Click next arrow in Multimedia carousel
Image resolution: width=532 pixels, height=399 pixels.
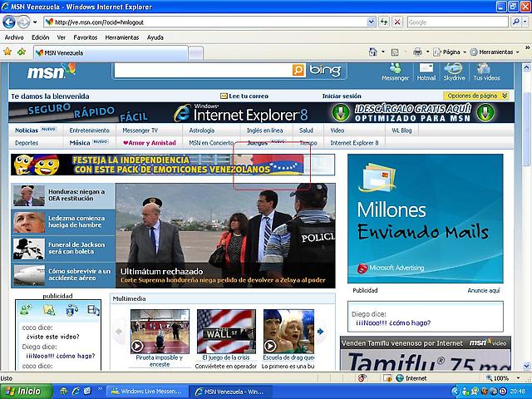[321, 332]
